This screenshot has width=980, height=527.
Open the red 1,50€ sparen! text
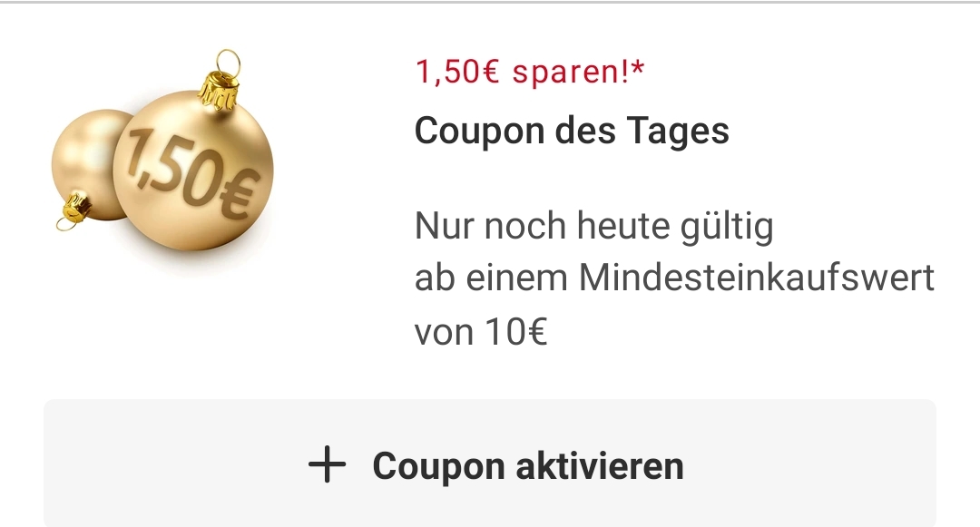coord(529,71)
